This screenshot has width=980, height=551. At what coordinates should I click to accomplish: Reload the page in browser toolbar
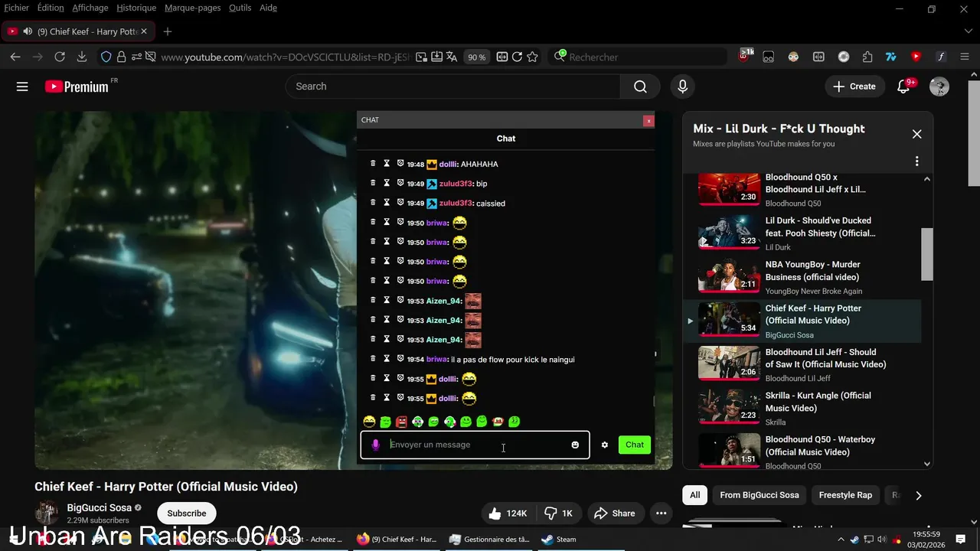(60, 57)
